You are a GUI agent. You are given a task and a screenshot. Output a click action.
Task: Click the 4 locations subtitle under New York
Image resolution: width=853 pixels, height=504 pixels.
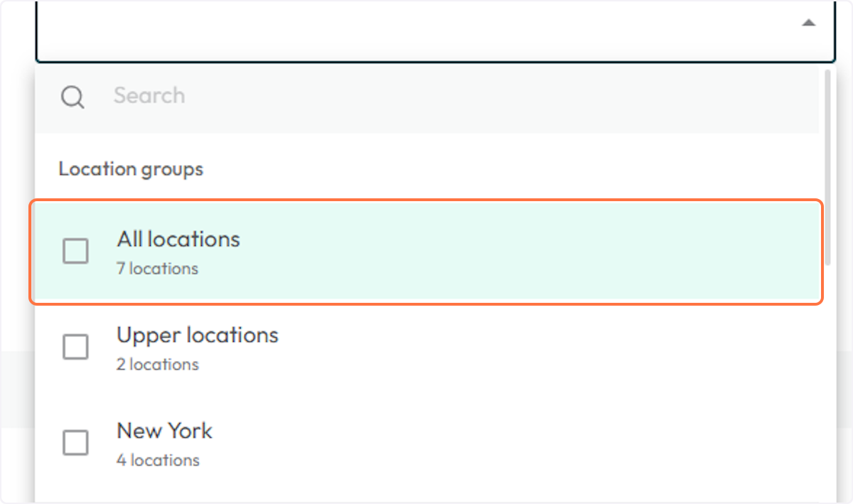pos(159,461)
